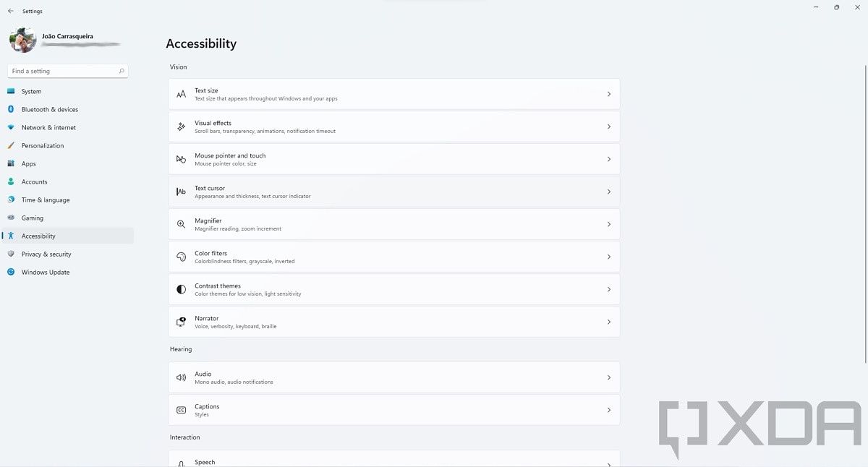The width and height of the screenshot is (868, 467).
Task: Click the Text size AA icon
Action: click(181, 94)
